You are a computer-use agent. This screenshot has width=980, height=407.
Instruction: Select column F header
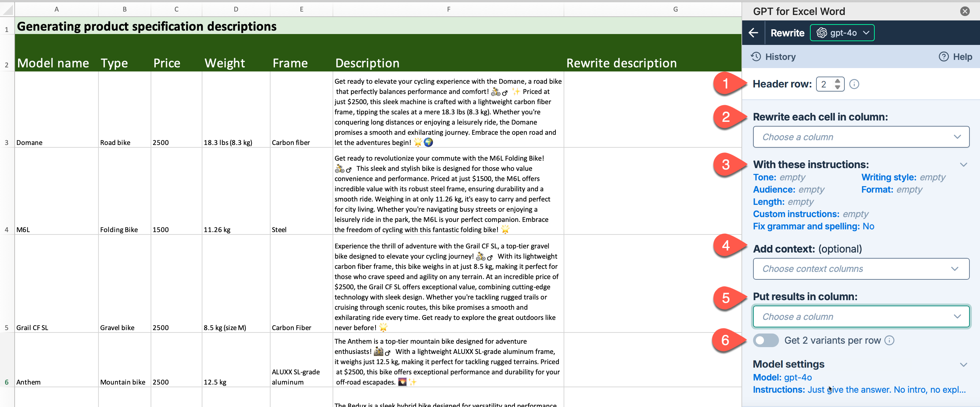(448, 9)
